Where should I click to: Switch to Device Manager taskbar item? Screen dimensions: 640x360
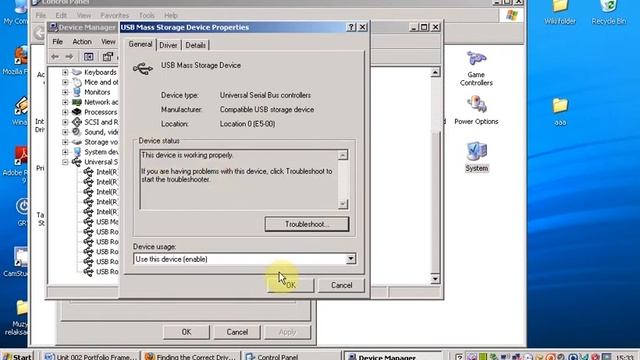(x=393, y=356)
